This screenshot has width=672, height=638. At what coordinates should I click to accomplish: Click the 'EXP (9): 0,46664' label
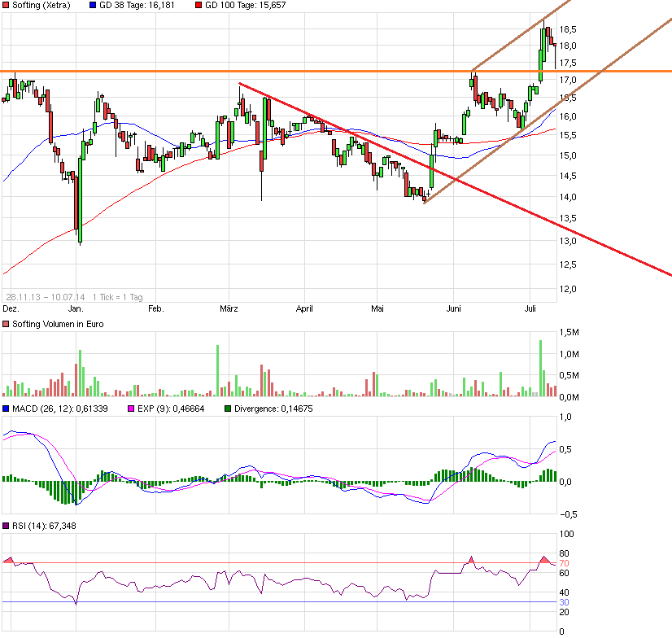[171, 409]
